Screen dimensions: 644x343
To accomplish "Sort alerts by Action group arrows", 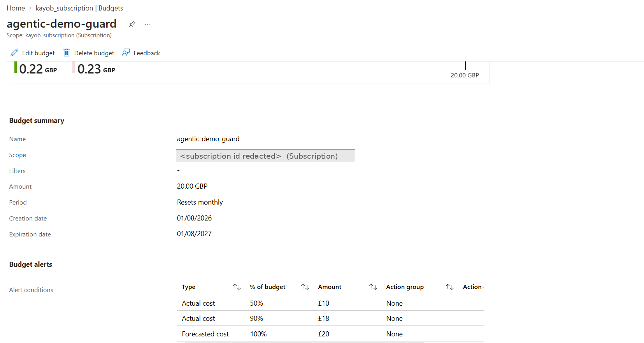I will click(x=450, y=287).
